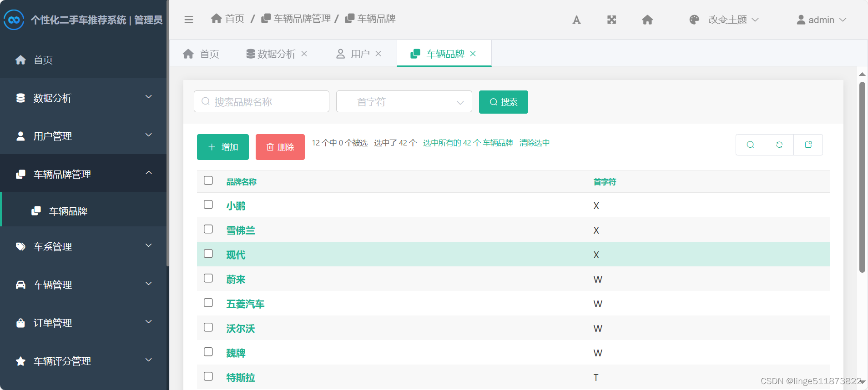This screenshot has height=390, width=868.
Task: Toggle the select-all header checkbox
Action: [208, 180]
